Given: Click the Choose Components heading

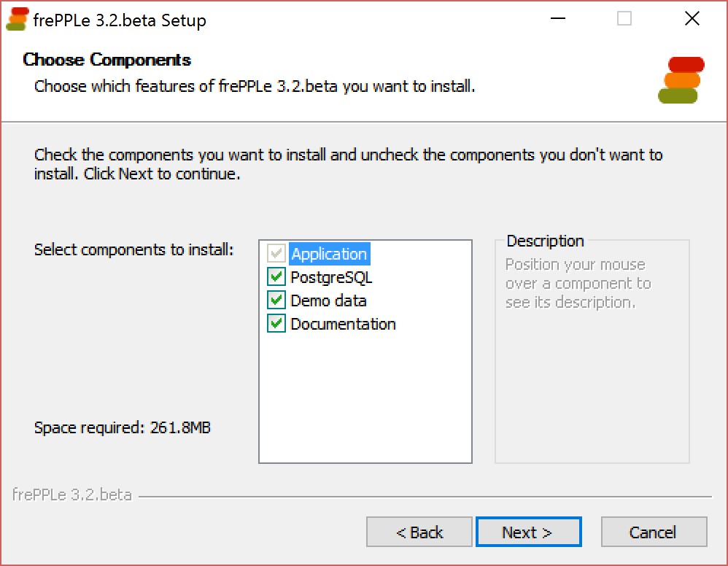Looking at the screenshot, I should (x=107, y=60).
